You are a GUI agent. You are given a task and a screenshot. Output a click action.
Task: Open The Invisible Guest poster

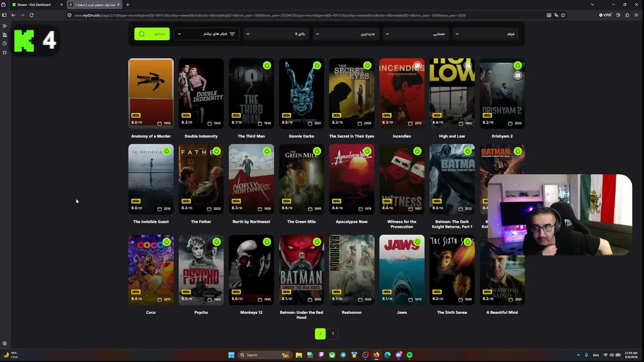click(x=151, y=179)
